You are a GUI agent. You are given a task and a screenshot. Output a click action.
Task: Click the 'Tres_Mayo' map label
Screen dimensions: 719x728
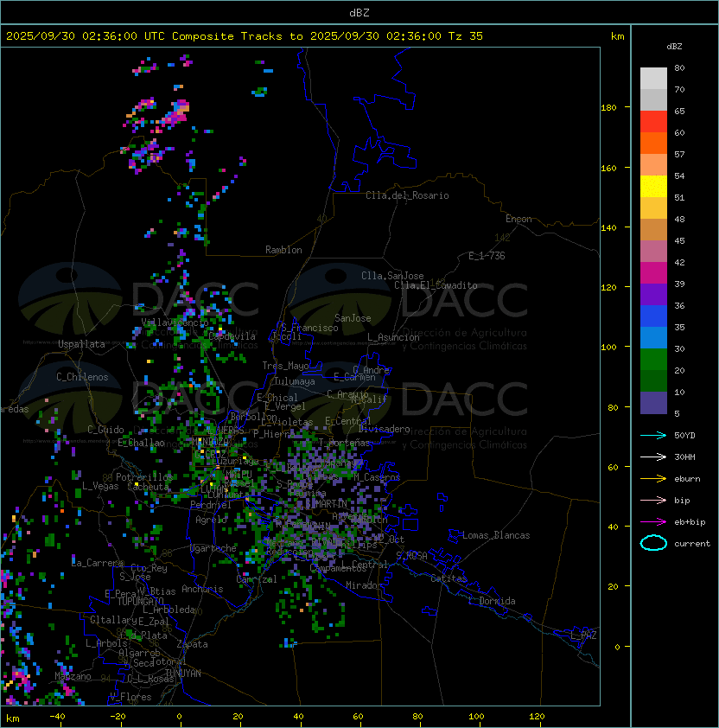coord(285,366)
